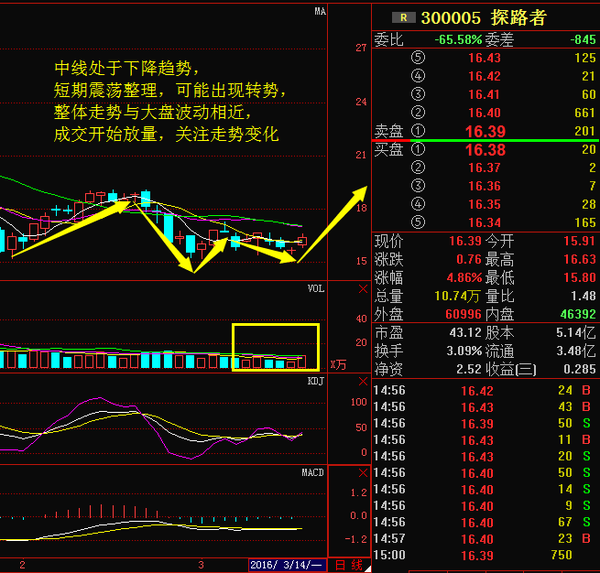This screenshot has width=600, height=573.
Task: Select buy level ③ price 16.36
Action: point(484,186)
